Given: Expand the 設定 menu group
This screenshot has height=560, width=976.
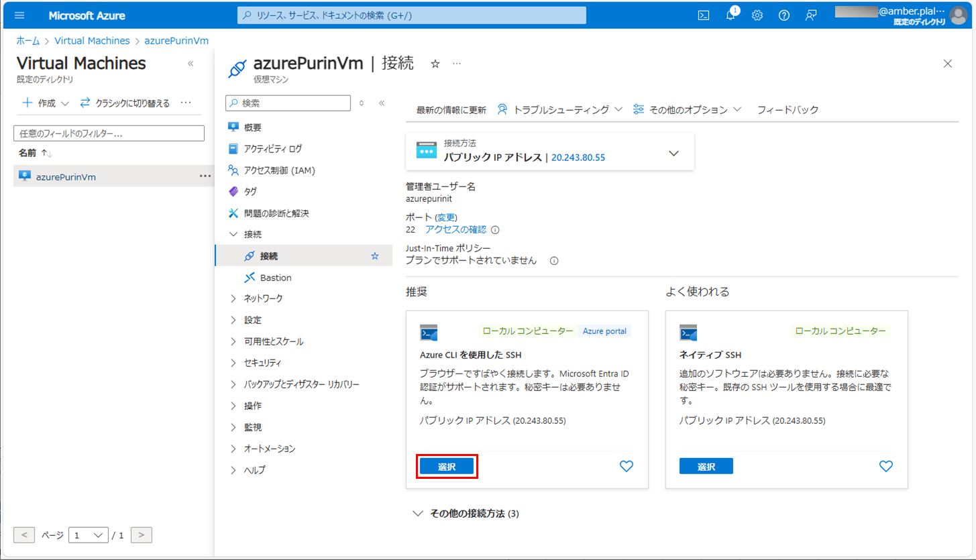Looking at the screenshot, I should pos(233,320).
